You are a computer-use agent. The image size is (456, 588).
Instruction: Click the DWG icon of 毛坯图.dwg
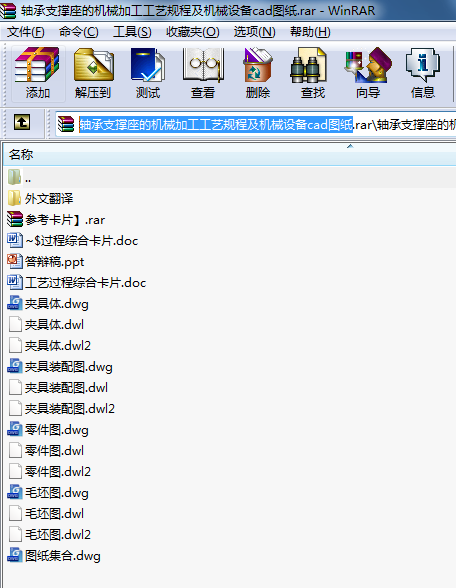[x=15, y=492]
